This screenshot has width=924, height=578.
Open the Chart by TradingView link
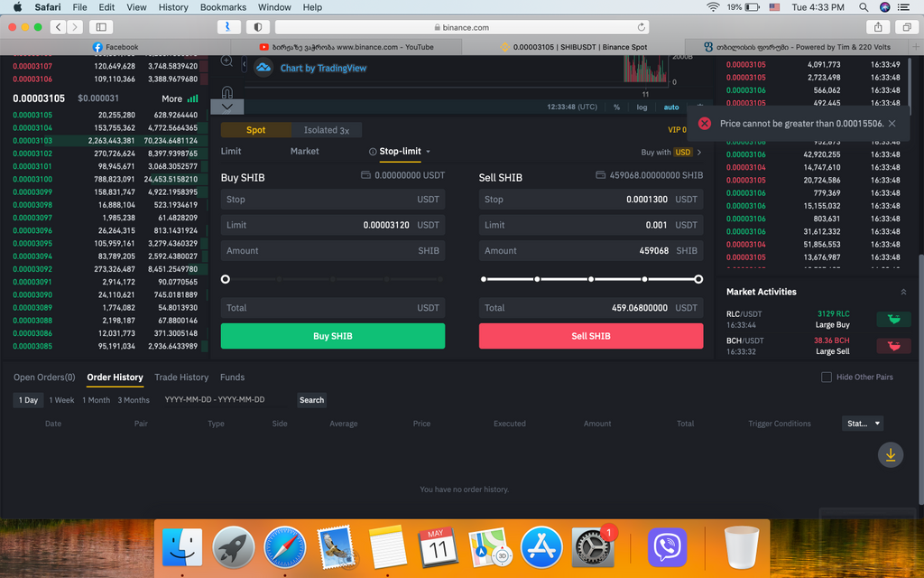coord(323,69)
